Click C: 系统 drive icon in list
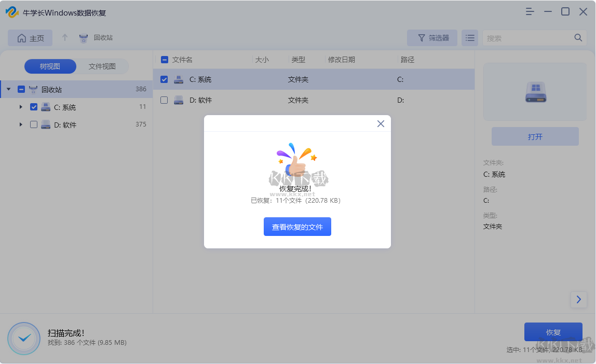596x364 pixels. tap(179, 79)
